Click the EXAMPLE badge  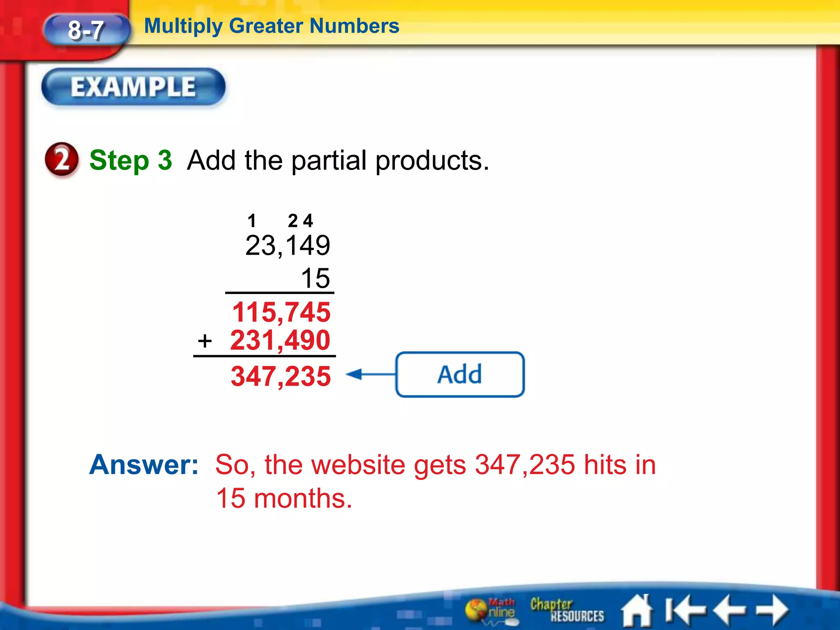(133, 87)
